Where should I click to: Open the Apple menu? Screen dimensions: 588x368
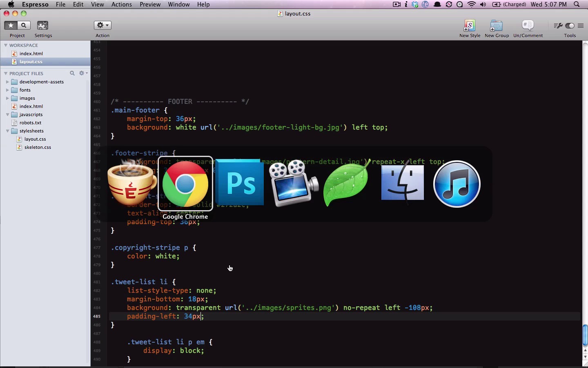pyautogui.click(x=11, y=4)
